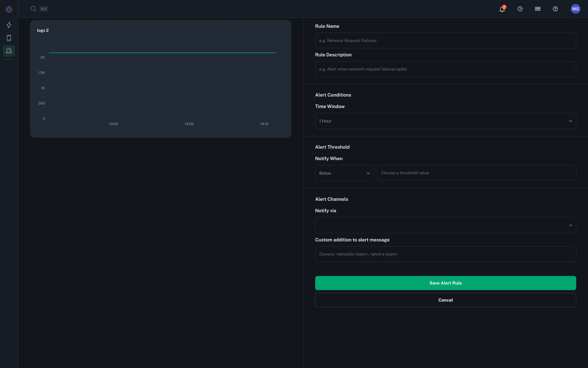This screenshot has height=368, width=588.
Task: Focus the Rule Description input field
Action: [x=445, y=69]
